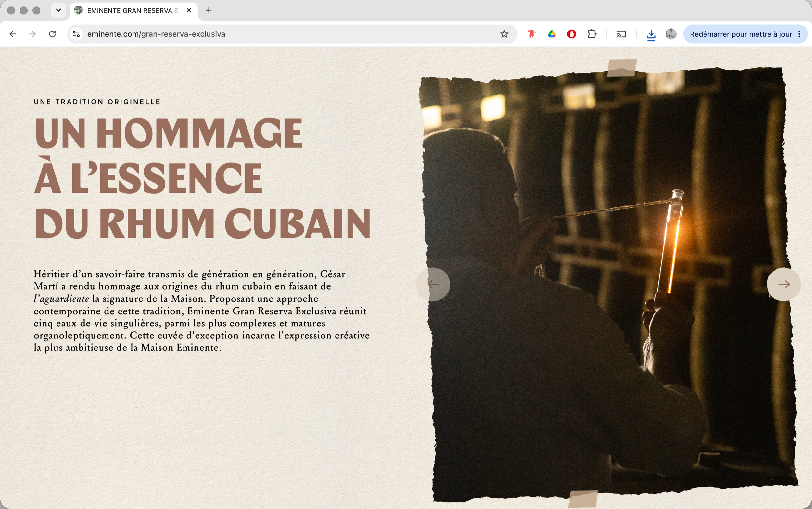Click the red stop-hand blocker extension
Image resolution: width=812 pixels, height=509 pixels.
coord(571,34)
